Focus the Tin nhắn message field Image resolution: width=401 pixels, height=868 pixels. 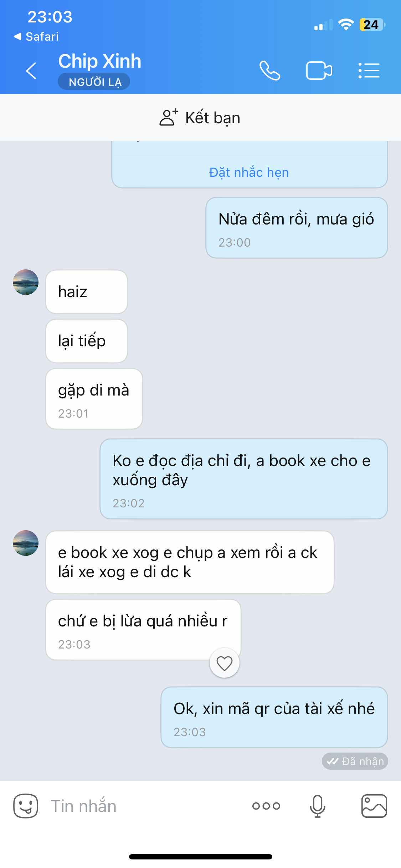click(x=143, y=806)
